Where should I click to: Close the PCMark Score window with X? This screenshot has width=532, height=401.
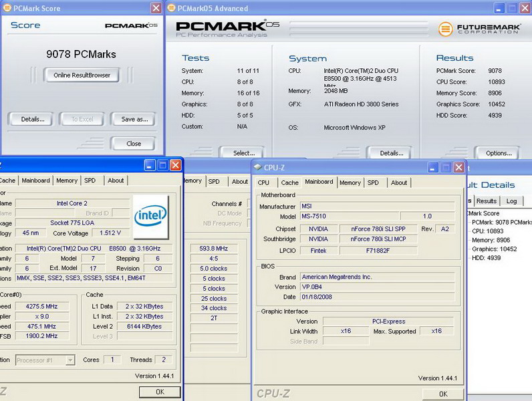pos(156,8)
